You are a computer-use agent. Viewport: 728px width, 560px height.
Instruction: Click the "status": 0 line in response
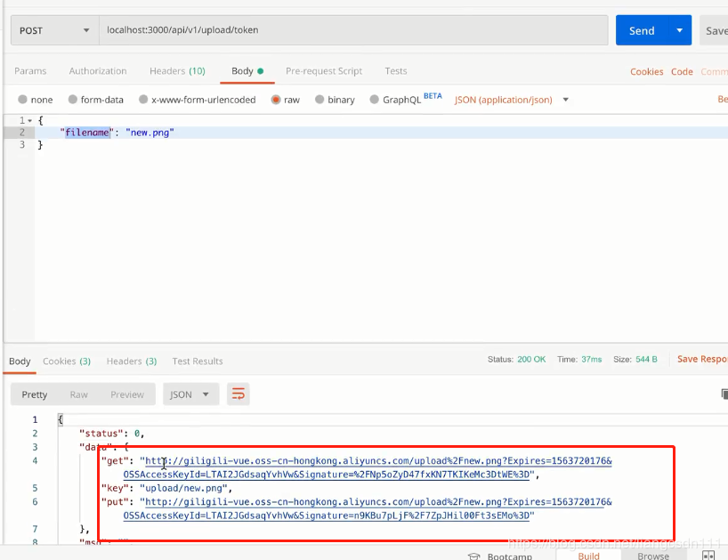[x=111, y=434]
